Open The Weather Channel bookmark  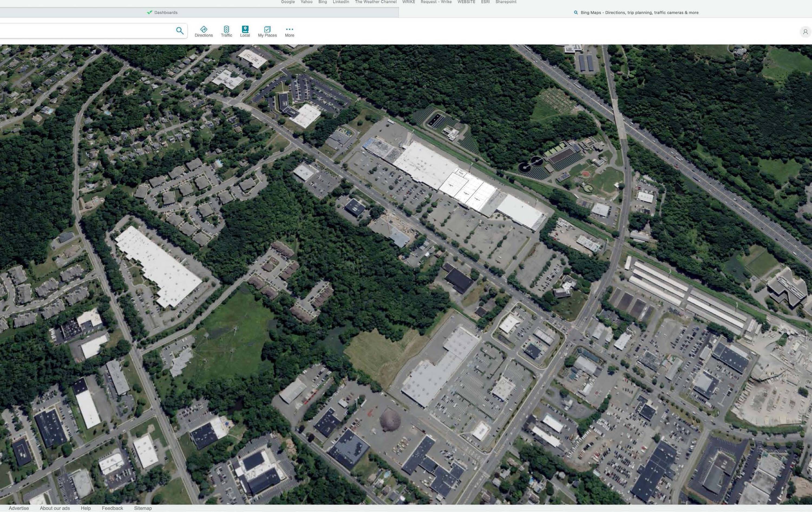(x=375, y=2)
